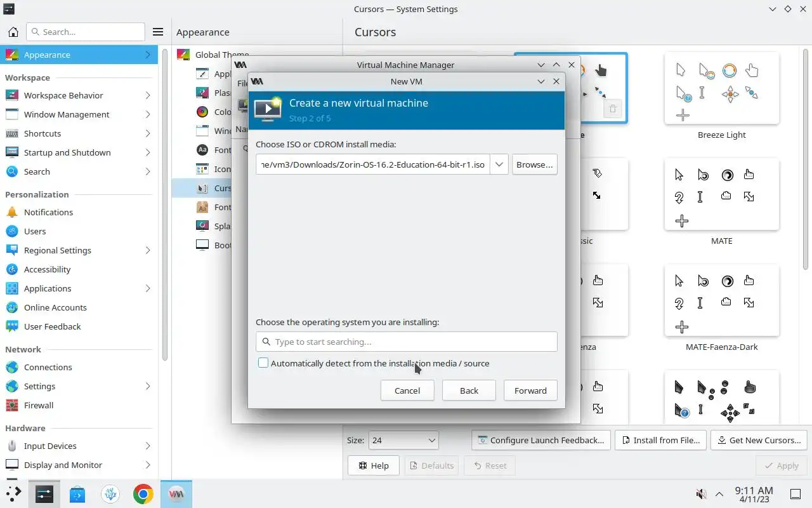Open the ISO path dropdown arrow

(x=499, y=164)
